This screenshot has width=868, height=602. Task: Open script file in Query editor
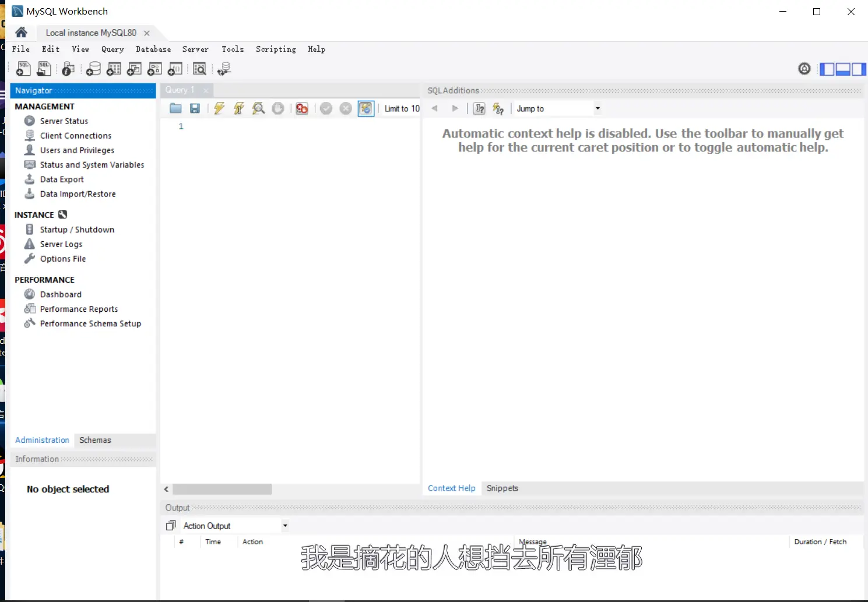click(175, 108)
